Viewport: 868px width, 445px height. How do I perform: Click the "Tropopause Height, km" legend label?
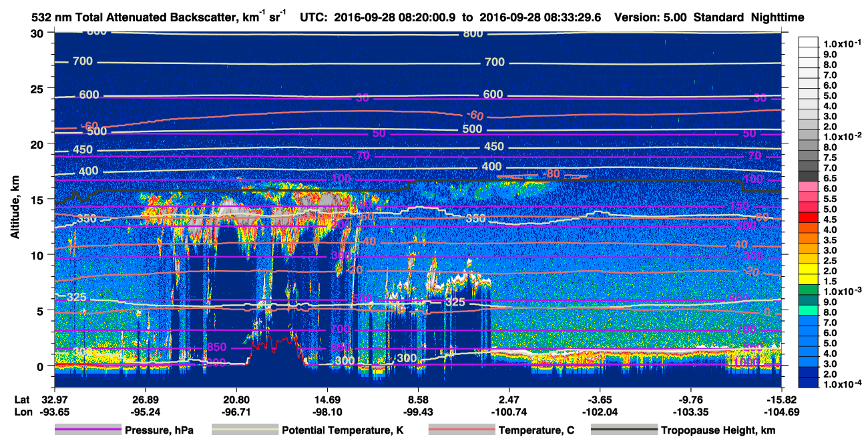click(718, 430)
